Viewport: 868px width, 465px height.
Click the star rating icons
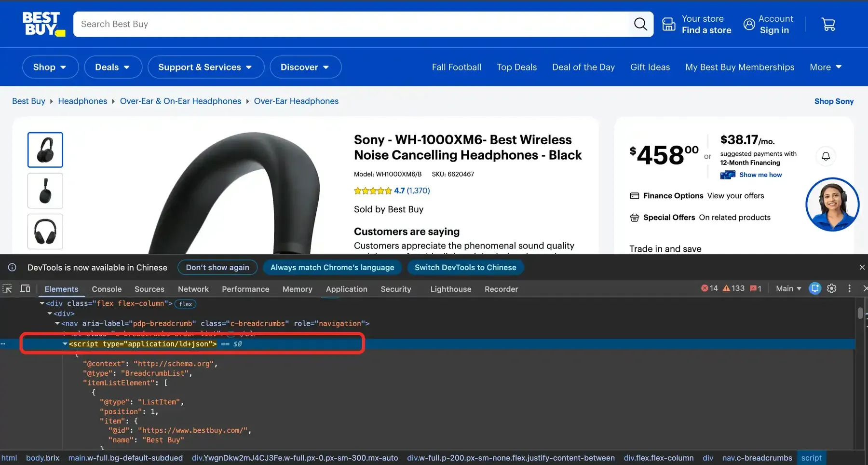pos(373,191)
